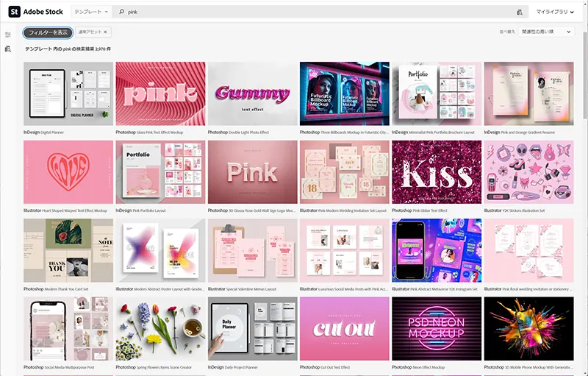
Task: Click the caption 'Y2K Stickers Illustration Set'
Action: 523,211
